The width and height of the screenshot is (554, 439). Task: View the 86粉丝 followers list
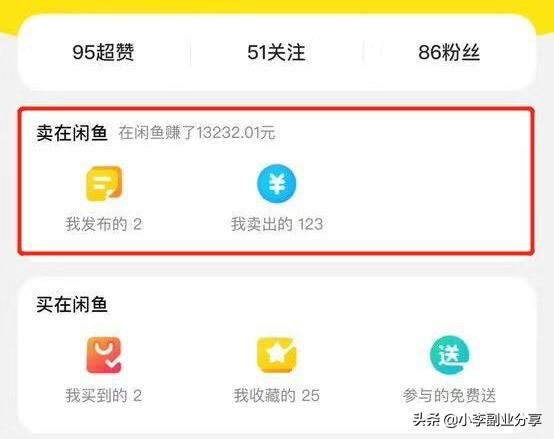(x=449, y=52)
